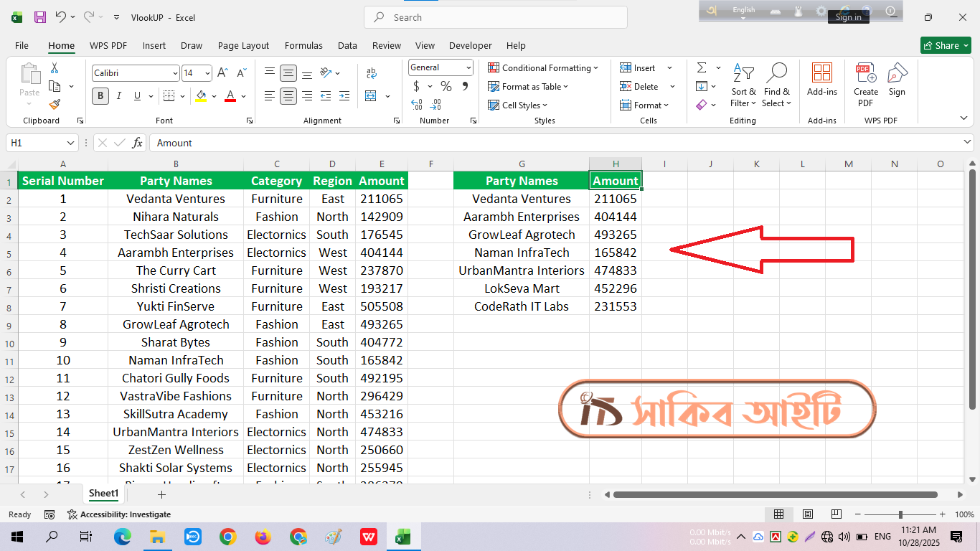Switch to the Page Layout tab
This screenshot has width=980, height=551.
pos(243,45)
